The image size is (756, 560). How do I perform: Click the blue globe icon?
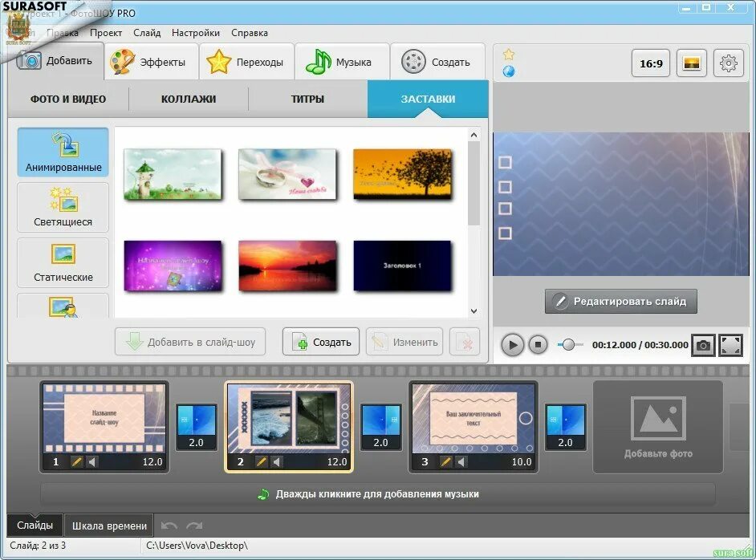509,72
